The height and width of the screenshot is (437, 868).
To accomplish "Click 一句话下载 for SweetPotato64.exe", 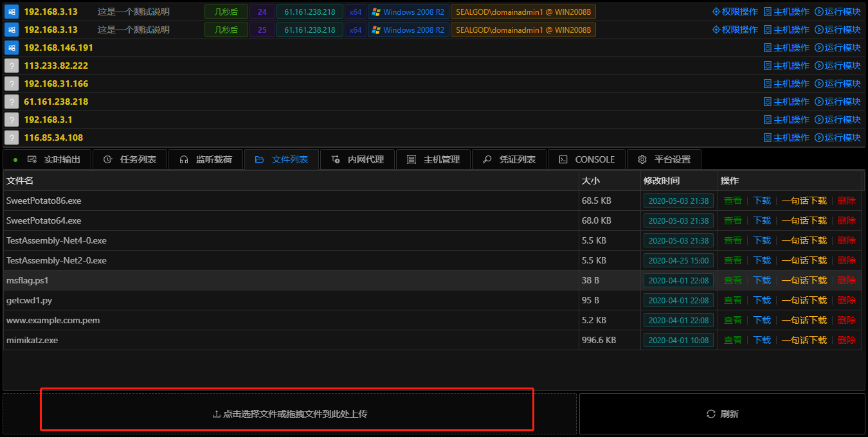I will [804, 220].
